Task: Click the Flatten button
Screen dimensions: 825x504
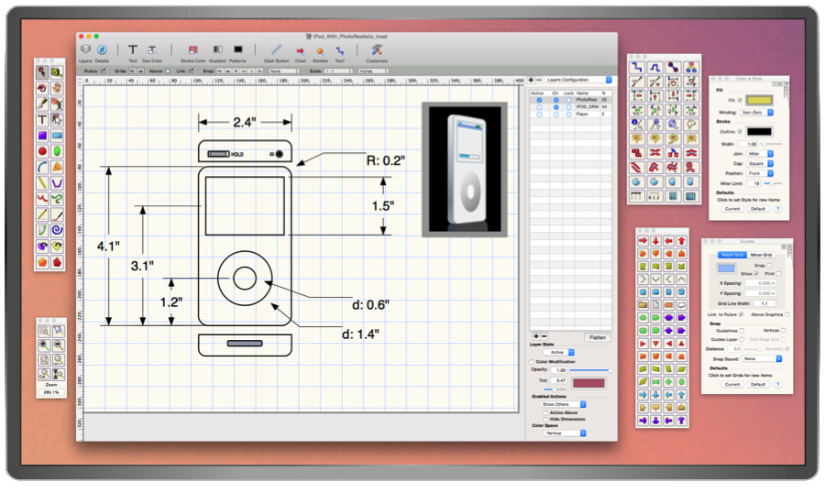Action: coord(597,338)
